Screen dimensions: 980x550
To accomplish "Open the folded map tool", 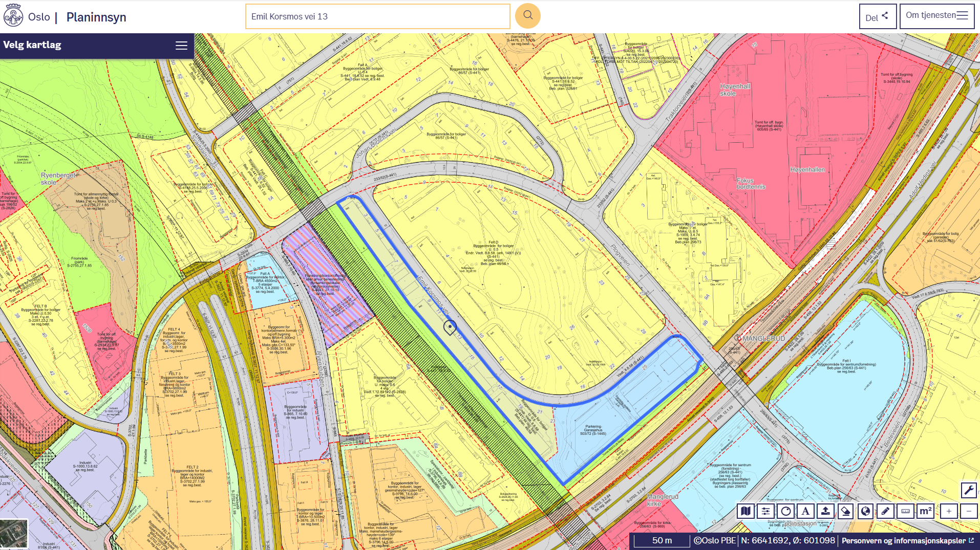I will click(x=745, y=511).
